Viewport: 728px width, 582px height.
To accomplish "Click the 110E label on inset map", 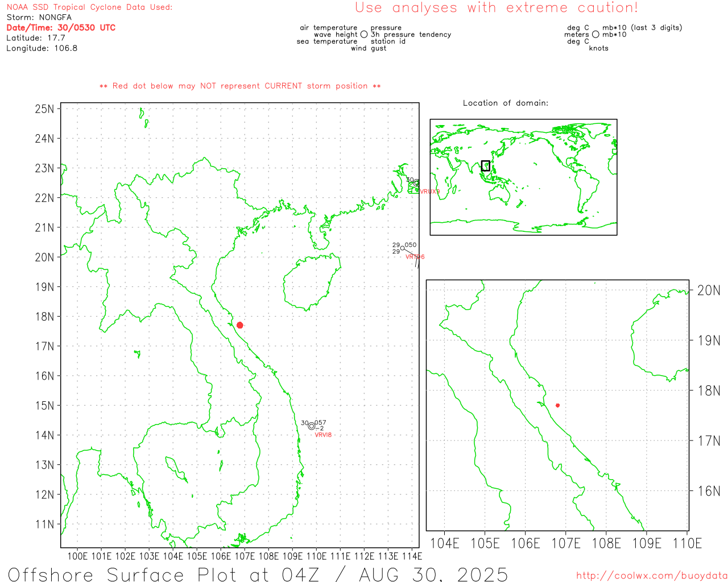I will click(x=687, y=543).
